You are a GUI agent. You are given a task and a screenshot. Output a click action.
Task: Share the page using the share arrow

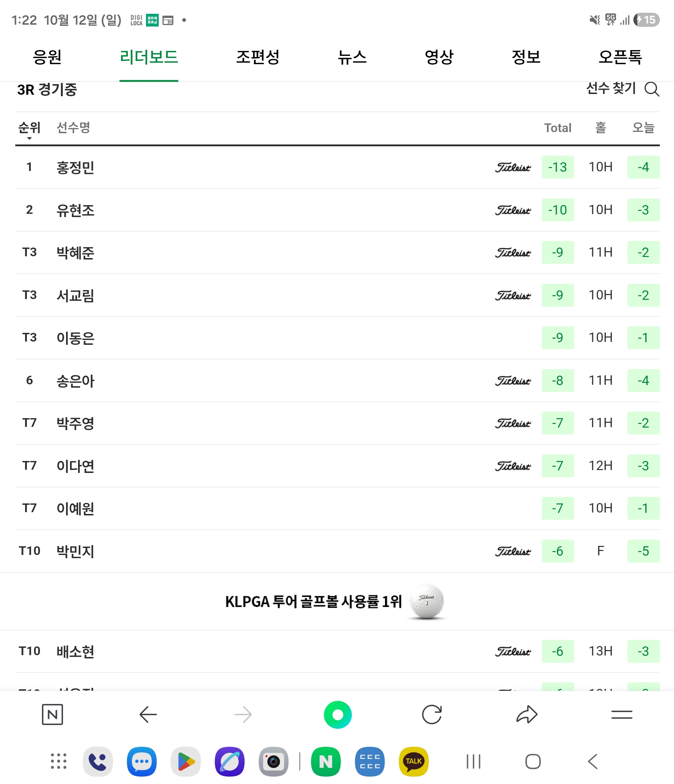[527, 715]
